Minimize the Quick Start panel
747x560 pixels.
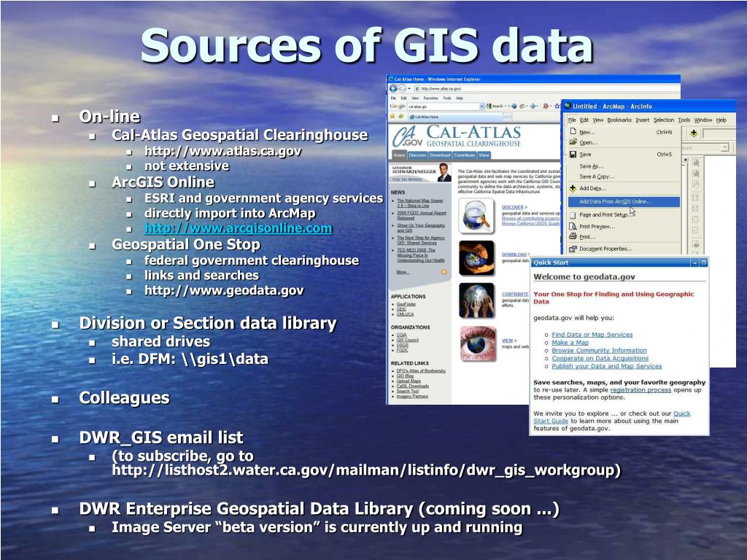coord(695,262)
